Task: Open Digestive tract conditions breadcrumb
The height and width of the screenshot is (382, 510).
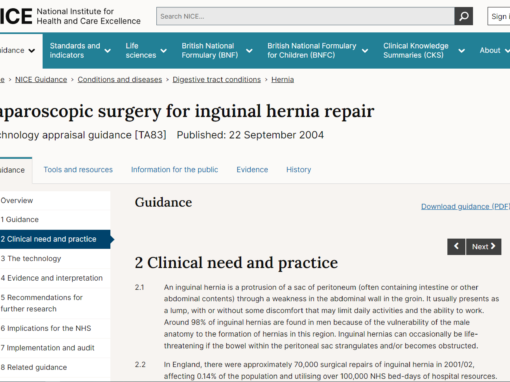Action: coord(217,80)
